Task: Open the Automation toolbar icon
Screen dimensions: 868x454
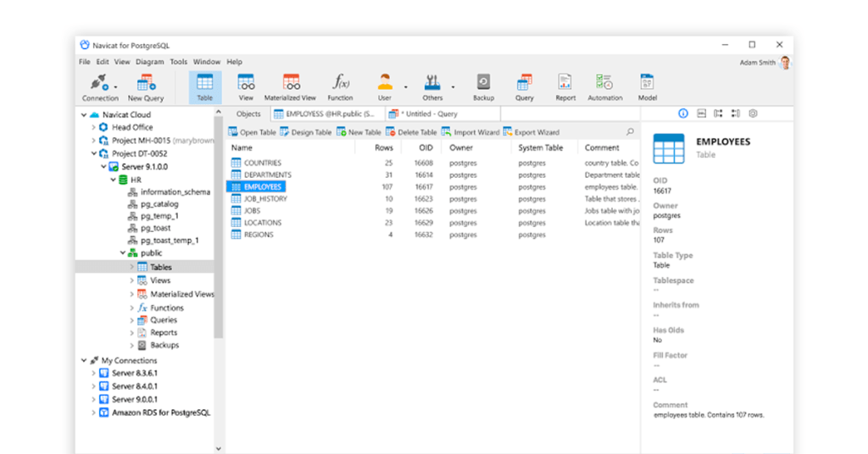Action: (605, 87)
